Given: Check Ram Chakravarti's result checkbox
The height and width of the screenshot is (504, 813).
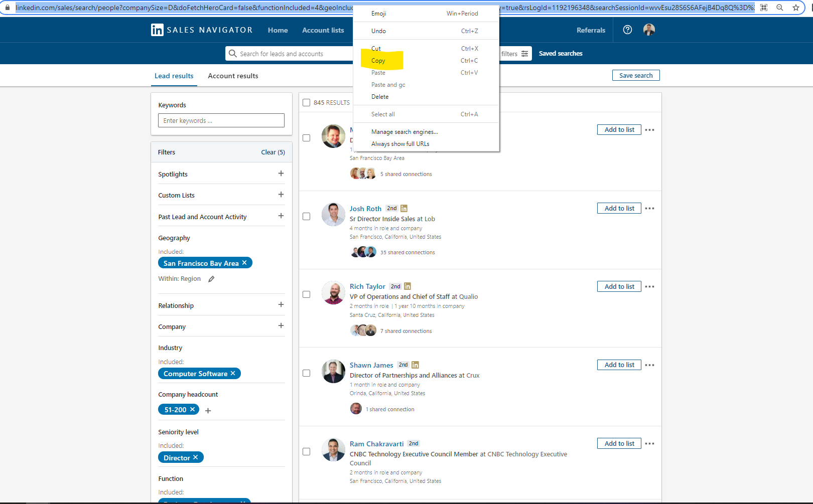Looking at the screenshot, I should click(x=306, y=451).
